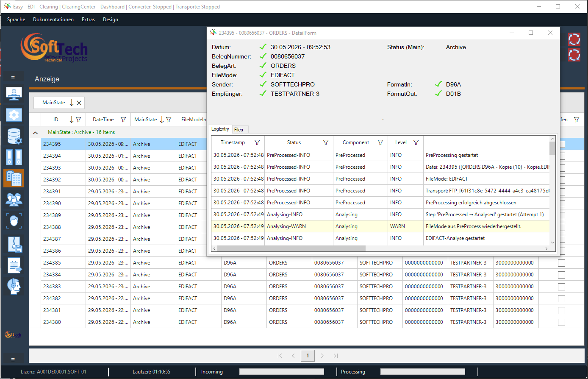Click the Status column filter icon

click(326, 142)
